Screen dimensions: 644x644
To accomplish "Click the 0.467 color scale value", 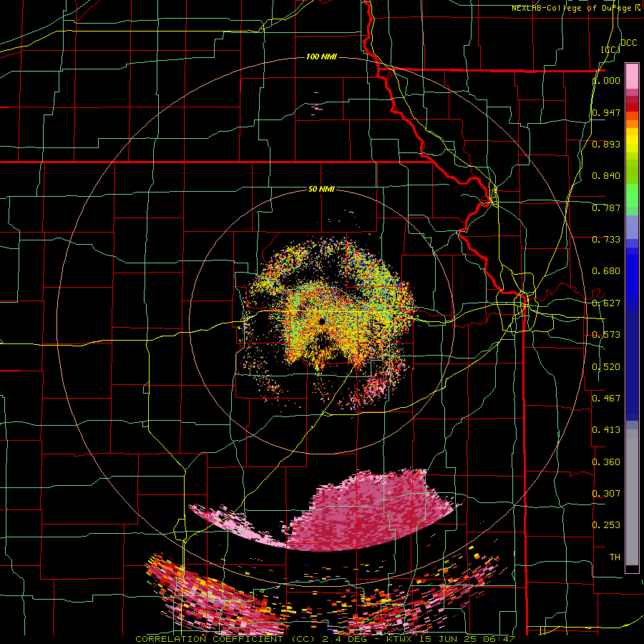I will tap(606, 399).
